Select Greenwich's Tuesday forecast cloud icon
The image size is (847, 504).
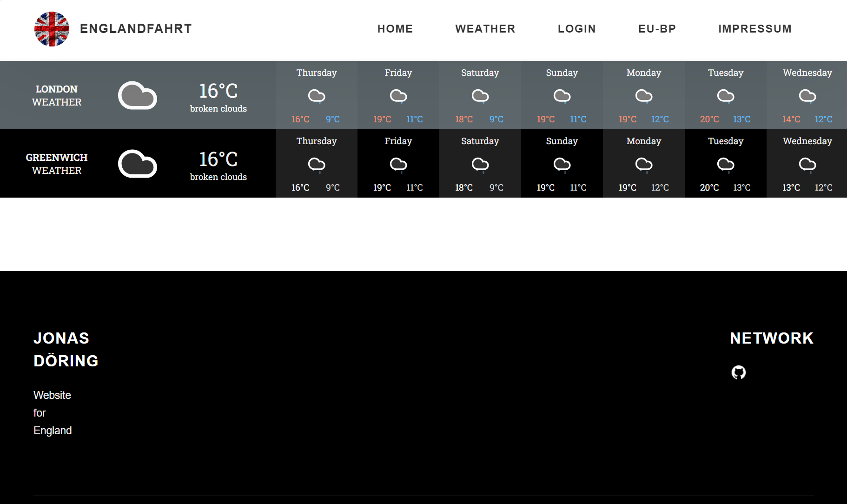(x=725, y=165)
